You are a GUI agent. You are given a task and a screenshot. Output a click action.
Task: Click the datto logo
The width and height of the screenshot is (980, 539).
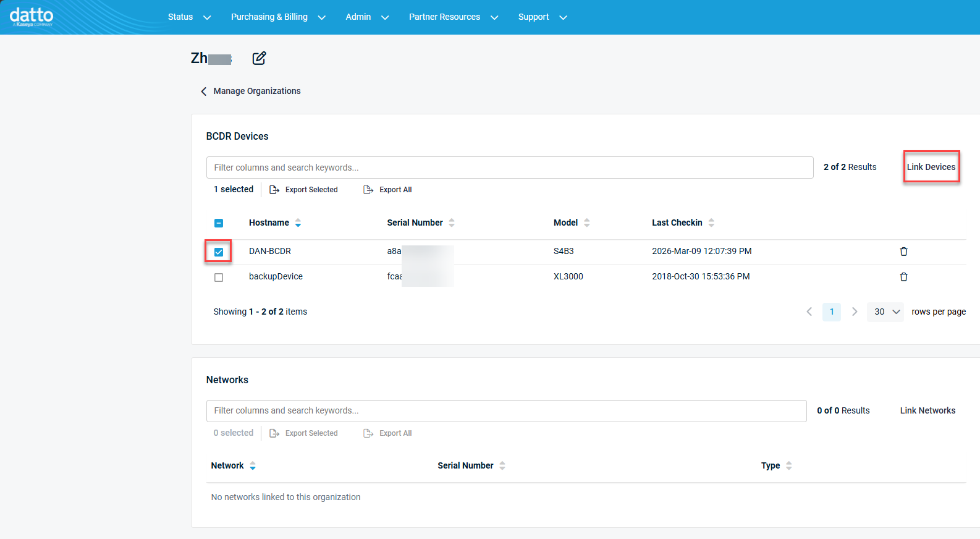point(32,17)
